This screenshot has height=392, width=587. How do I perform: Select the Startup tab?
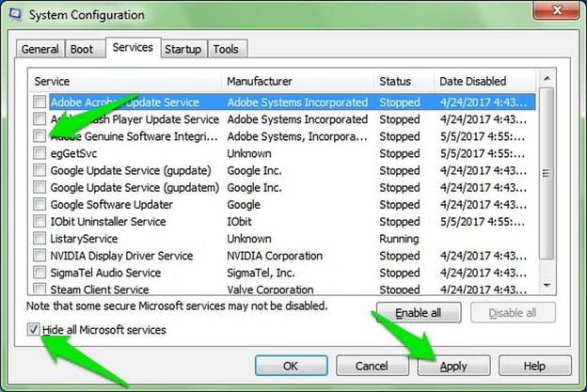coord(183,49)
